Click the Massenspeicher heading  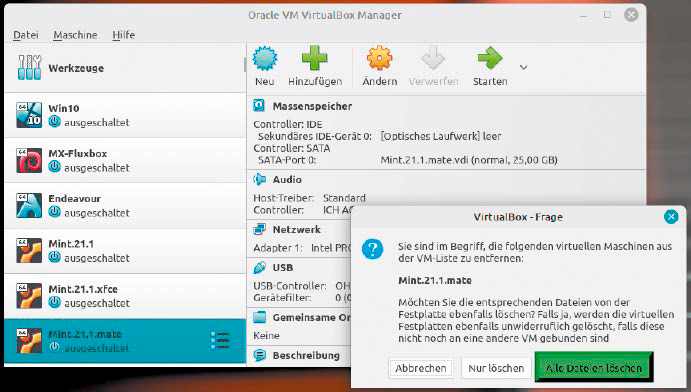(x=312, y=106)
